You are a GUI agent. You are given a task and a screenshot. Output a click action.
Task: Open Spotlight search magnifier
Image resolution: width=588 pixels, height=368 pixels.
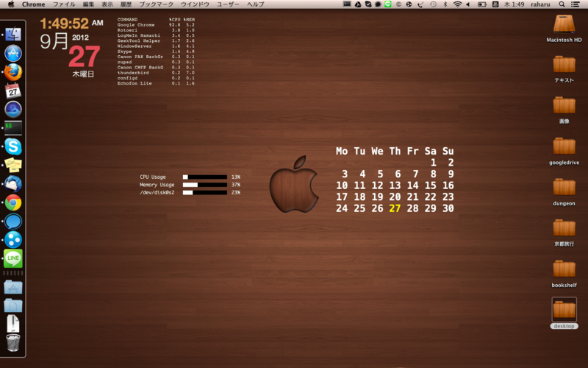pos(562,4)
